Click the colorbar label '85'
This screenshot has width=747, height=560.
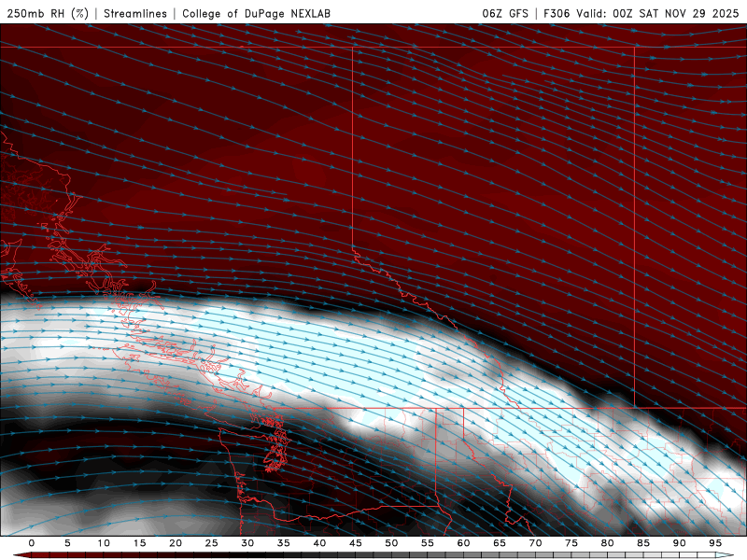pyautogui.click(x=643, y=543)
